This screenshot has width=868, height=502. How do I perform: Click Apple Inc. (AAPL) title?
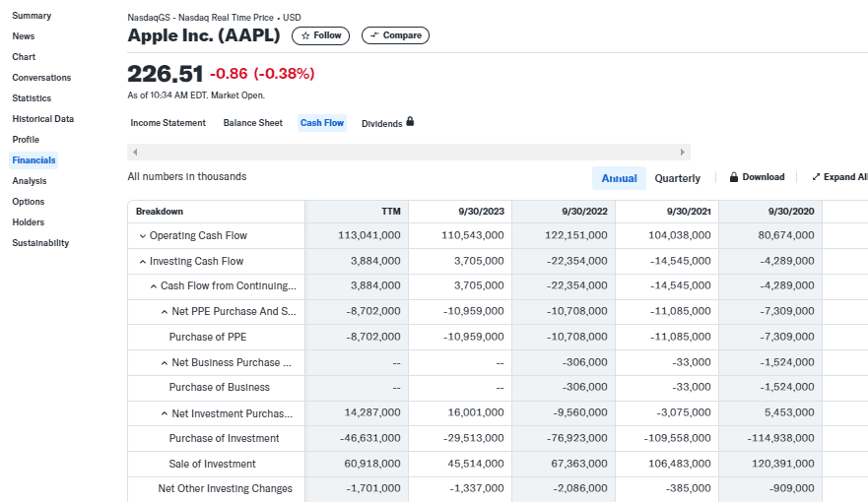tap(204, 35)
